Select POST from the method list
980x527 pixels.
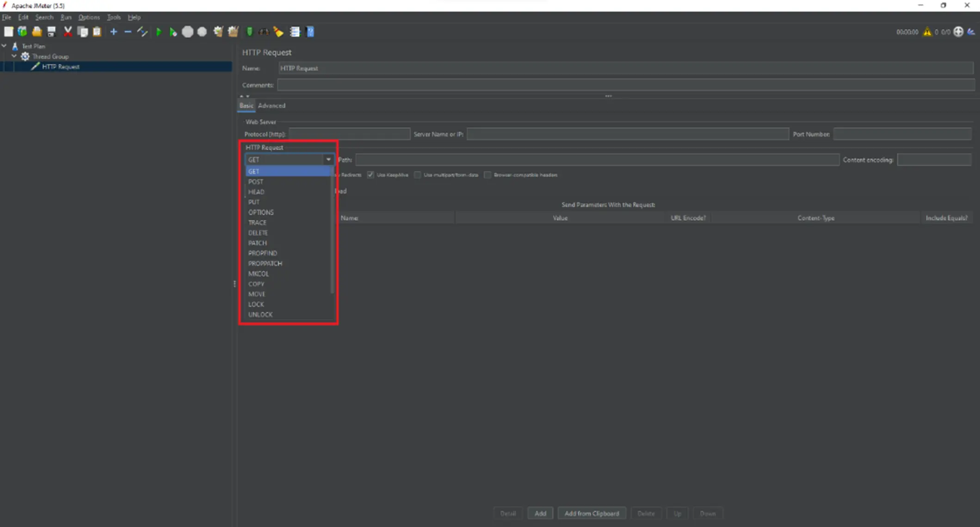[x=256, y=181]
